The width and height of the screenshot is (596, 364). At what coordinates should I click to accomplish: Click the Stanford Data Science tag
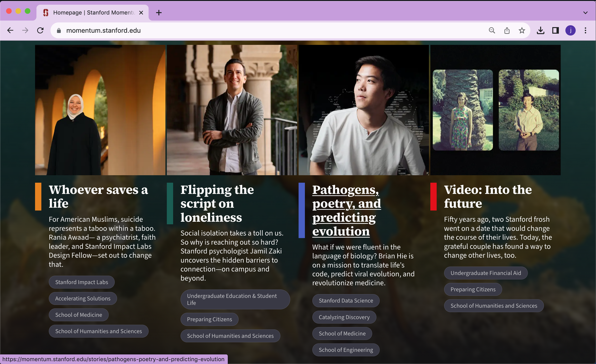pos(346,301)
